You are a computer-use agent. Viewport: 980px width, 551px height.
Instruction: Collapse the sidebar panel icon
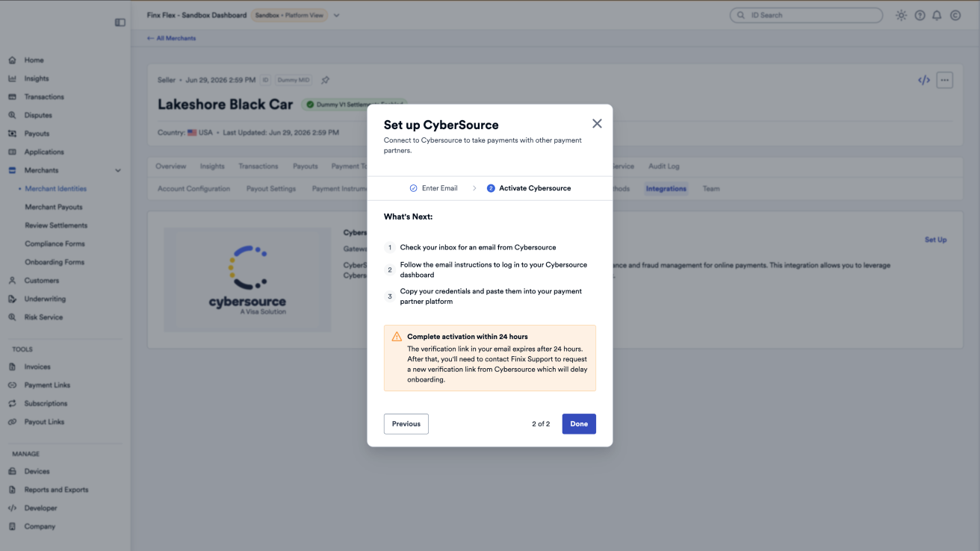[120, 22]
